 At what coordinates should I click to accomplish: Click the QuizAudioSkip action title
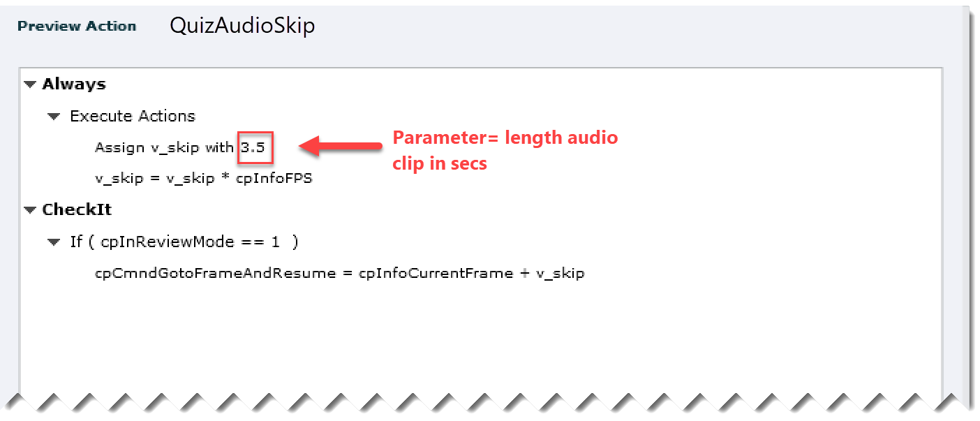click(x=242, y=27)
